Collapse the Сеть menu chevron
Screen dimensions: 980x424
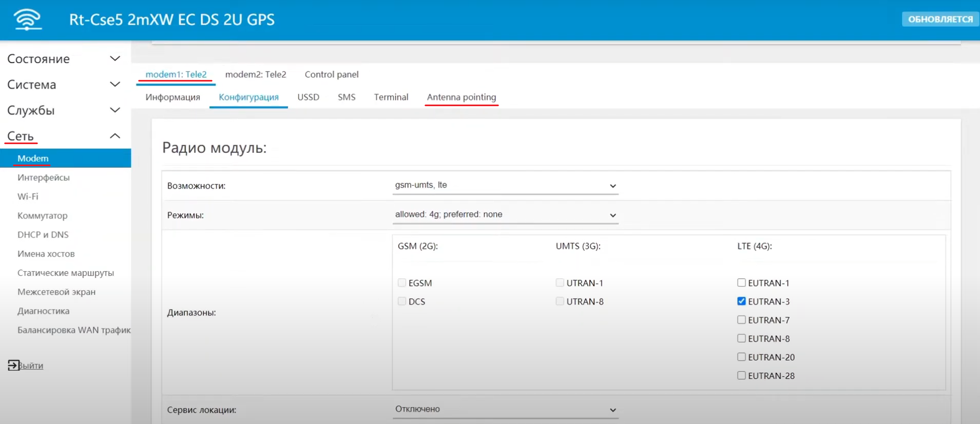[115, 136]
